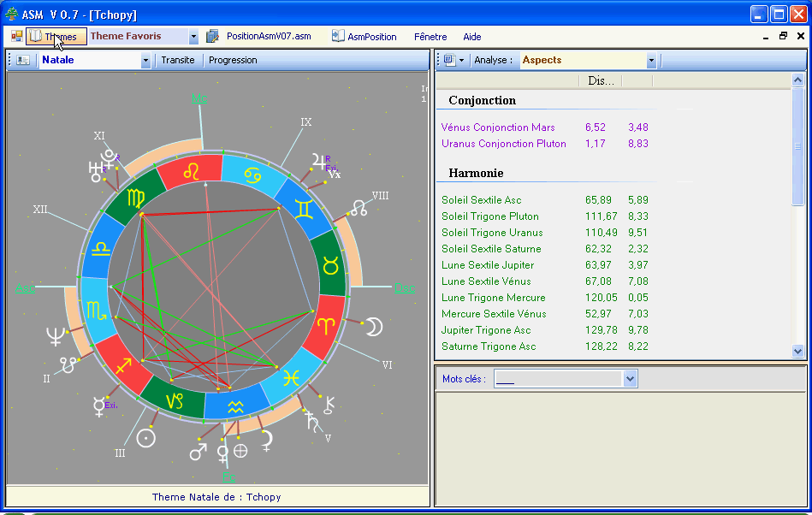This screenshot has width=812, height=515.
Task: Click the Word export icon in analysis toolbar
Action: coord(449,60)
